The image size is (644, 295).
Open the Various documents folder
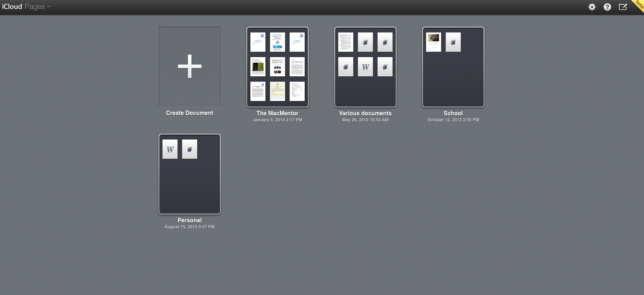coord(365,67)
